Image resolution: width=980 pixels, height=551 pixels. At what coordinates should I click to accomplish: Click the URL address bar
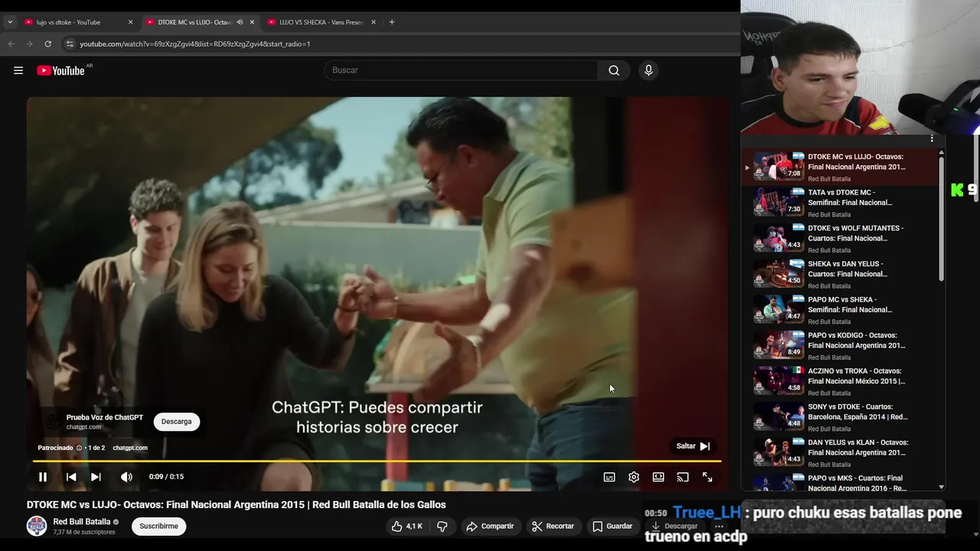[398, 44]
